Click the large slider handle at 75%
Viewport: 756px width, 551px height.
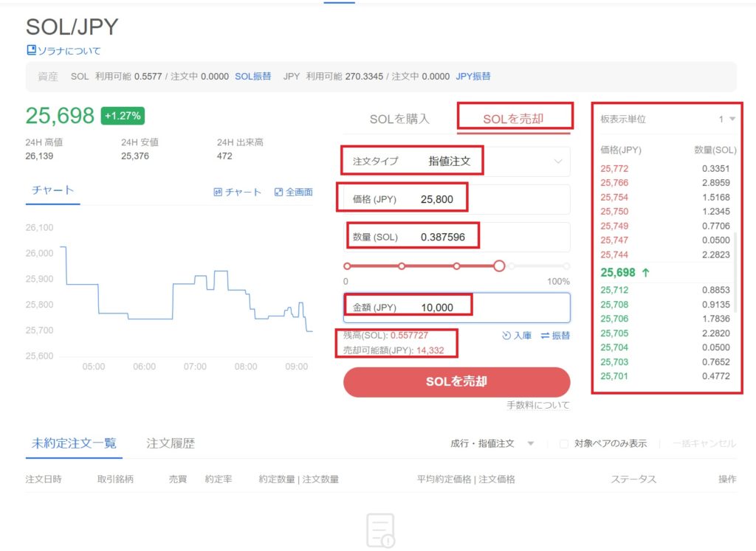pyautogui.click(x=499, y=266)
